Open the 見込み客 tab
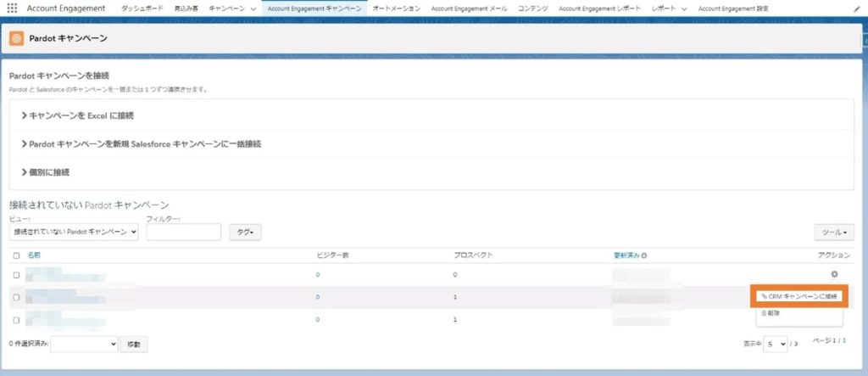Screen dimensions: 868x376 pyautogui.click(x=186, y=8)
